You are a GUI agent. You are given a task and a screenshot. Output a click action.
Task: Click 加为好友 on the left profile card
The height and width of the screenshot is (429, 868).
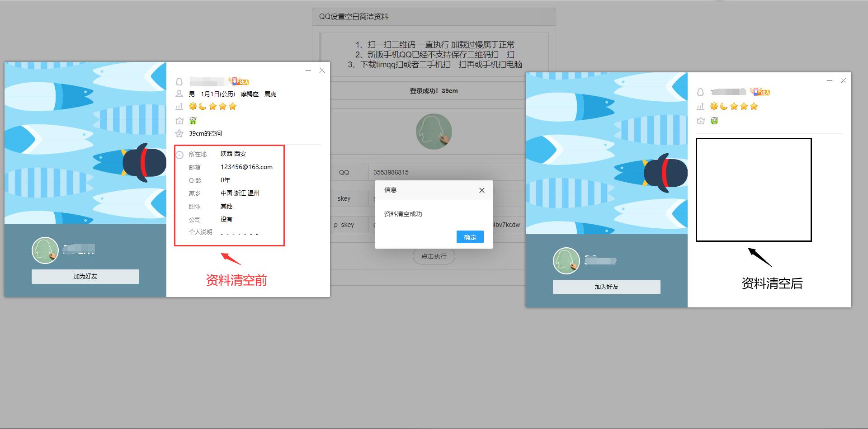(x=85, y=276)
